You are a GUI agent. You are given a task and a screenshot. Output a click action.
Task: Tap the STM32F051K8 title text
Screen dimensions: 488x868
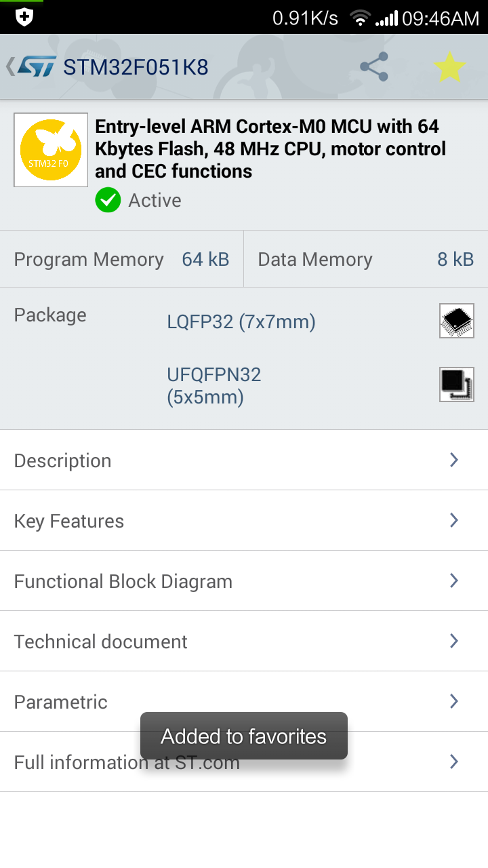[x=136, y=67]
